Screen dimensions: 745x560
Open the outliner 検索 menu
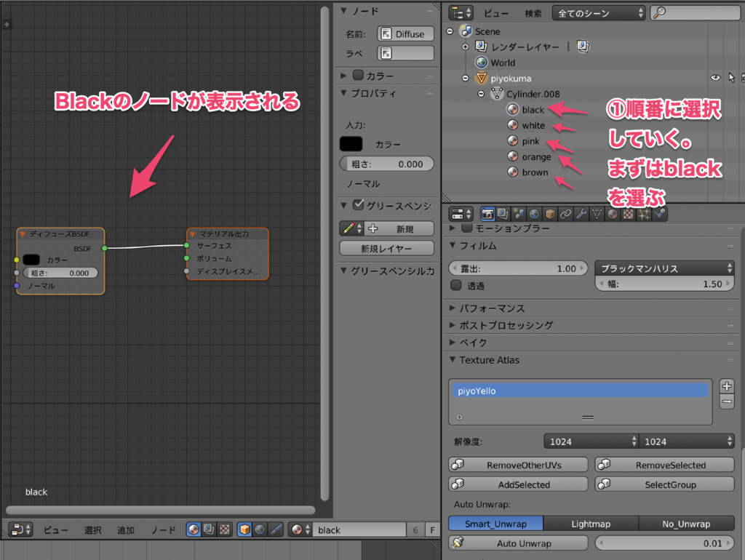[533, 13]
